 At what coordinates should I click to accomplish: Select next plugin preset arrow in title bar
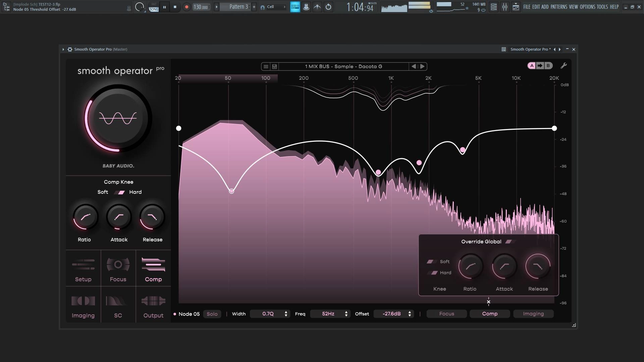(x=559, y=49)
